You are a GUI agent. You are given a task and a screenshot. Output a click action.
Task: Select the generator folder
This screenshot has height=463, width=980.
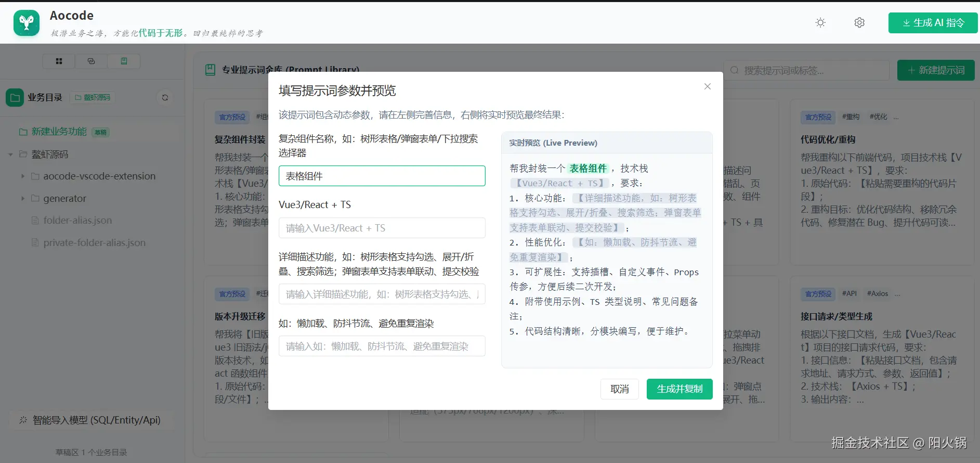pos(64,199)
